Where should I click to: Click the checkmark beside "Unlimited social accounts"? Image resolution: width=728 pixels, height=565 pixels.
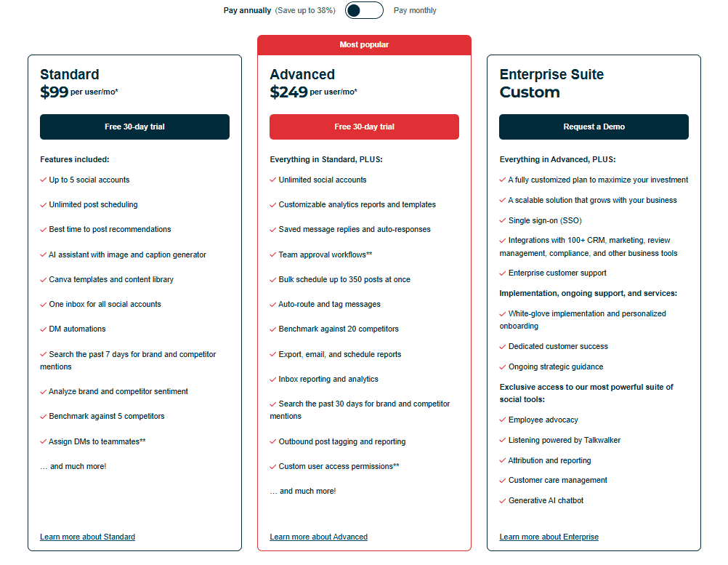click(274, 180)
